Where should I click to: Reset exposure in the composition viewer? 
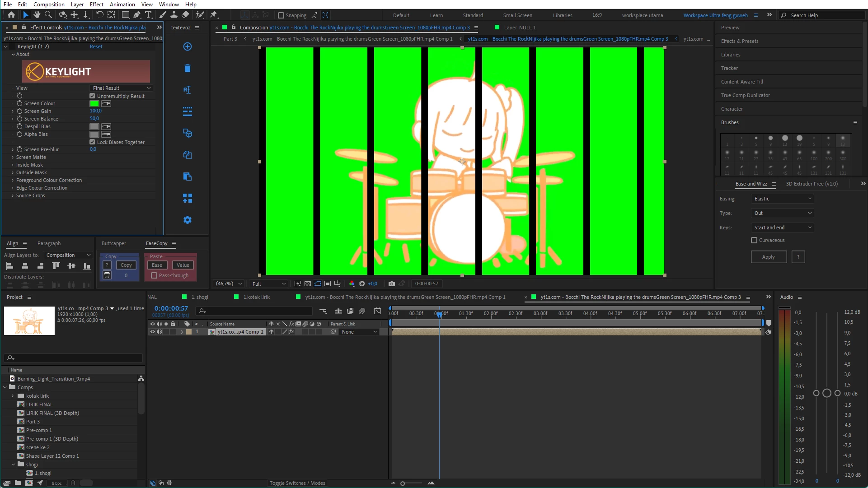coord(362,284)
